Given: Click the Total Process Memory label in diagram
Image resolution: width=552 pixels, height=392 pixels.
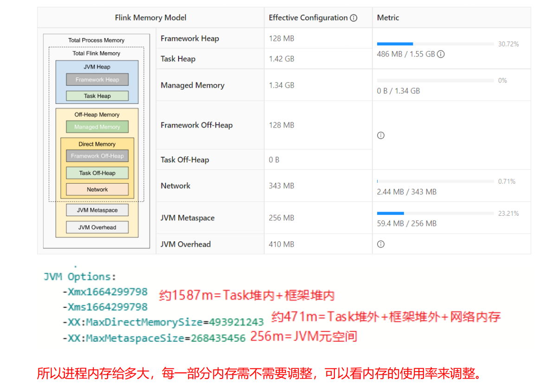Looking at the screenshot, I should (x=96, y=40).
